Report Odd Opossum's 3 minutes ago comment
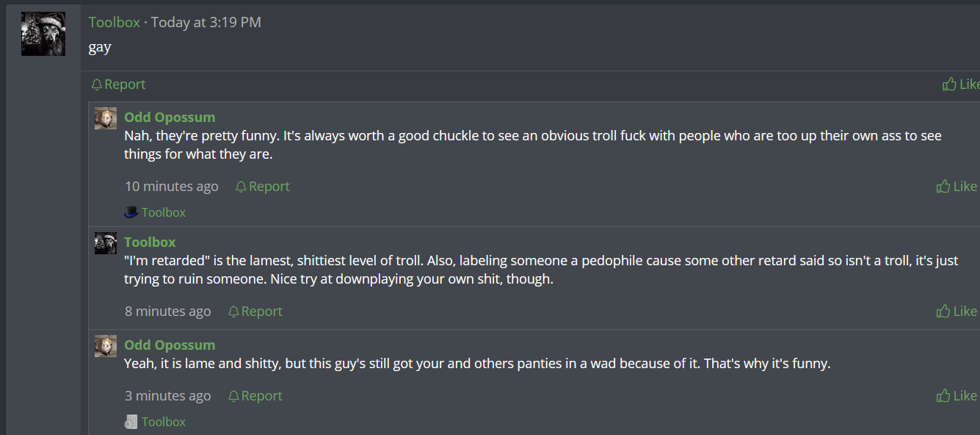 click(255, 396)
